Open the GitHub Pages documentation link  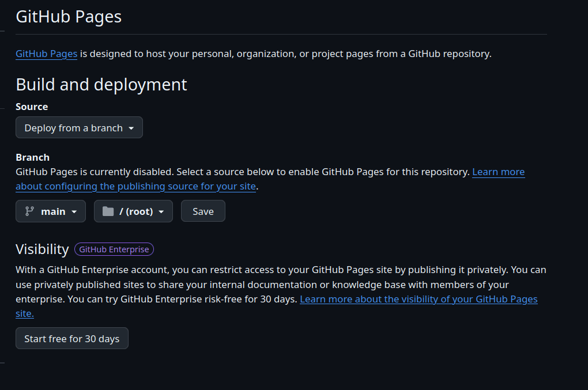coord(47,54)
